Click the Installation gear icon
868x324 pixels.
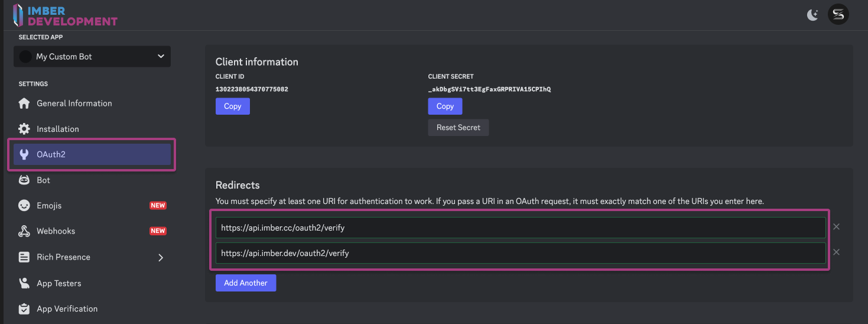[x=24, y=129]
